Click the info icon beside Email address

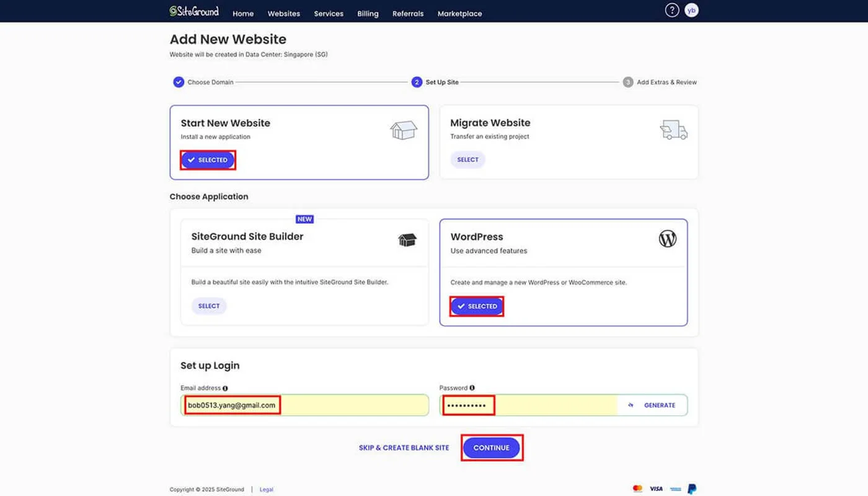coord(225,388)
